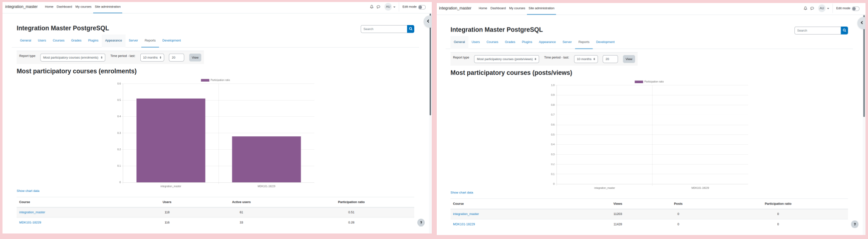Open Grades tab in left window
This screenshot has width=868, height=239.
pos(76,41)
